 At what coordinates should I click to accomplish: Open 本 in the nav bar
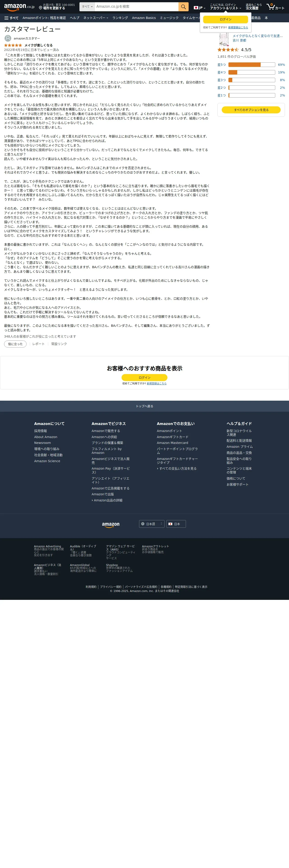[266, 18]
